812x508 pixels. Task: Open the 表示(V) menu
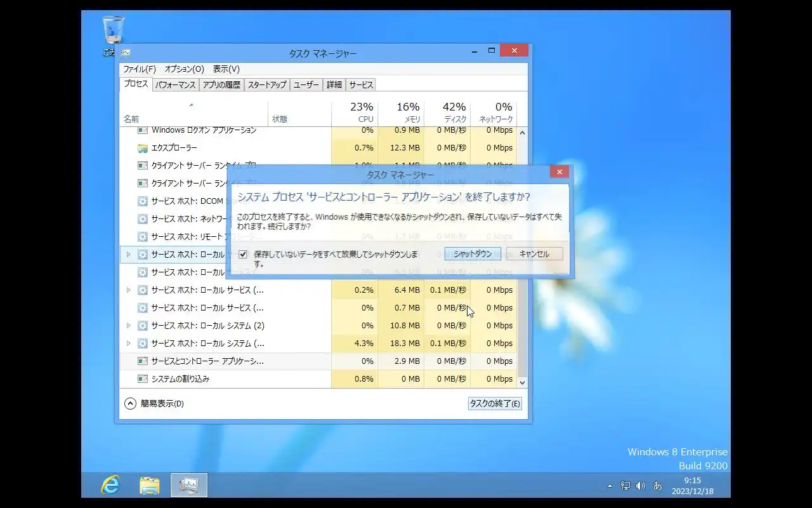click(x=226, y=69)
